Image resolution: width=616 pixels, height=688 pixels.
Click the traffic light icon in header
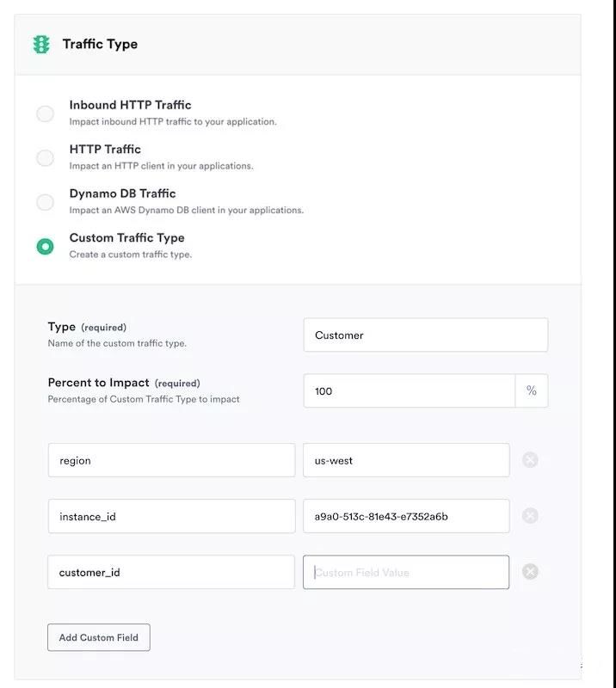(41, 45)
